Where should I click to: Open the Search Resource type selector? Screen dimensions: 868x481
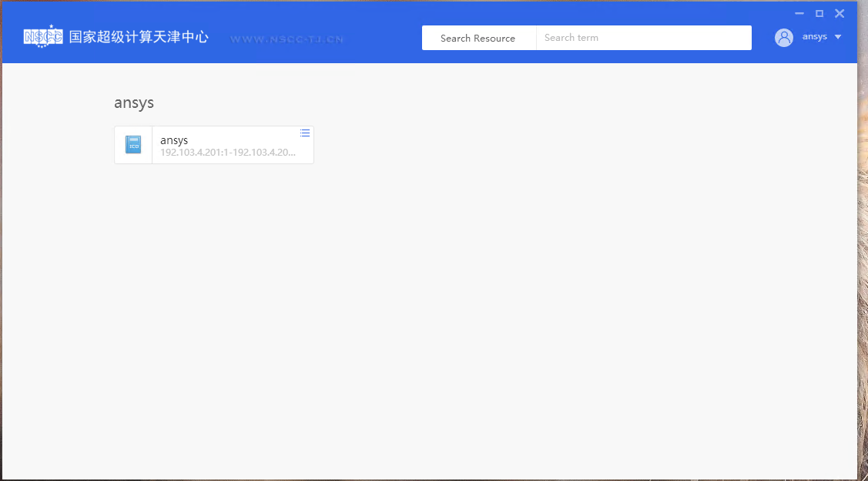[478, 38]
